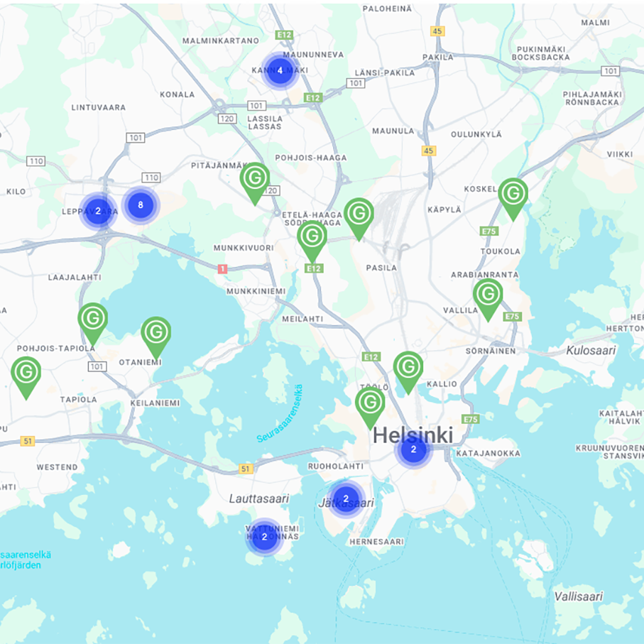644x644 pixels.
Task: Expand the cluster showing 8 near Leppävaara
Action: [x=139, y=204]
